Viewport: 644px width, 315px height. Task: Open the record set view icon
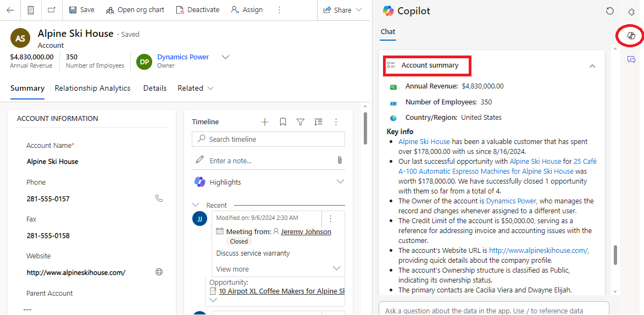tap(31, 10)
